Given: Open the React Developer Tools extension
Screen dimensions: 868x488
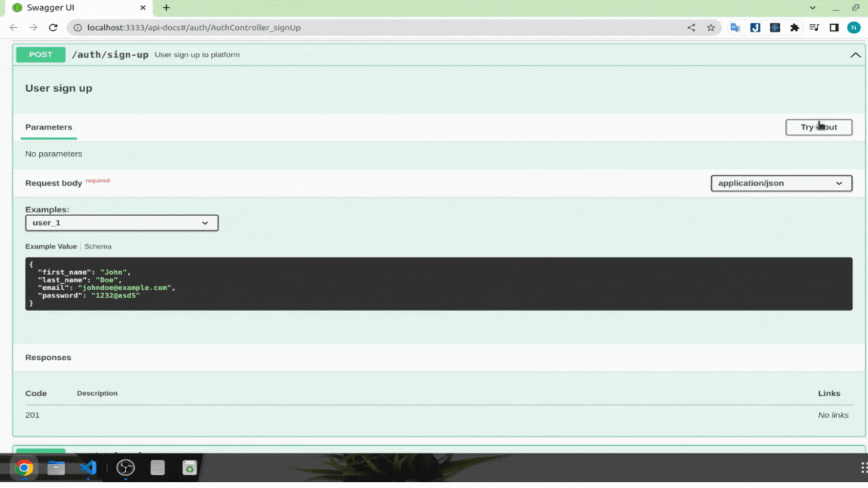Looking at the screenshot, I should point(775,28).
